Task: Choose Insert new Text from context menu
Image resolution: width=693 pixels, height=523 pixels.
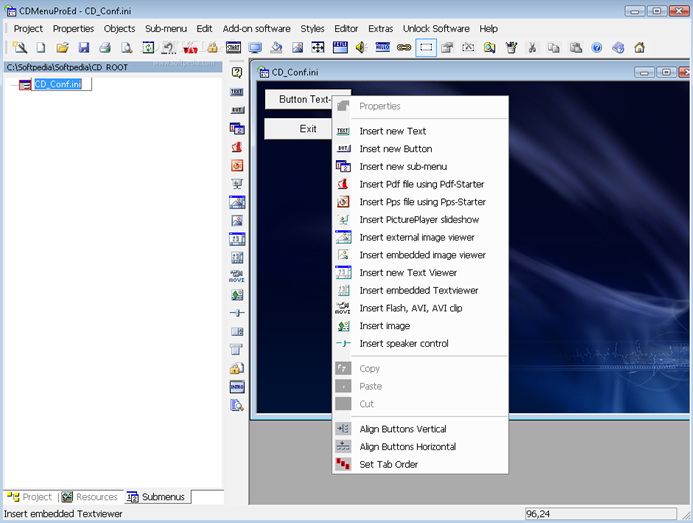Action: coord(420,131)
